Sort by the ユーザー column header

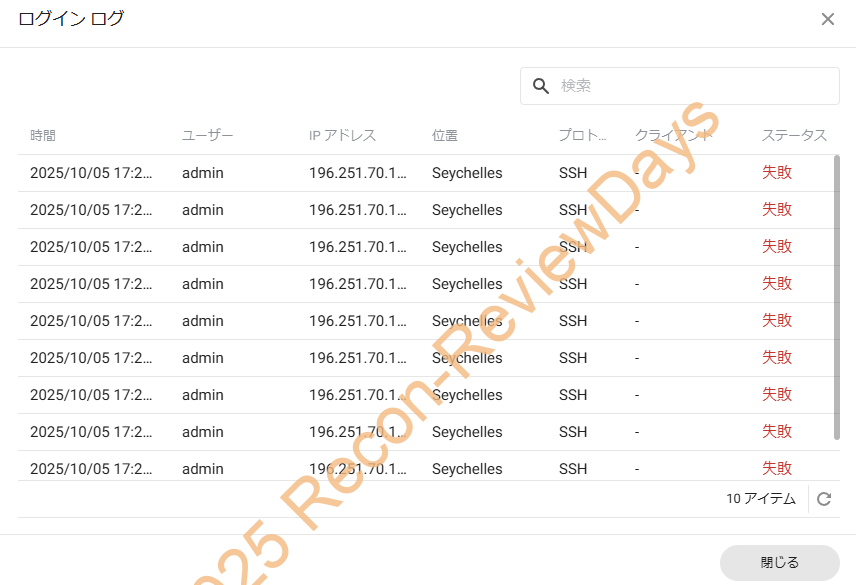pyautogui.click(x=207, y=135)
